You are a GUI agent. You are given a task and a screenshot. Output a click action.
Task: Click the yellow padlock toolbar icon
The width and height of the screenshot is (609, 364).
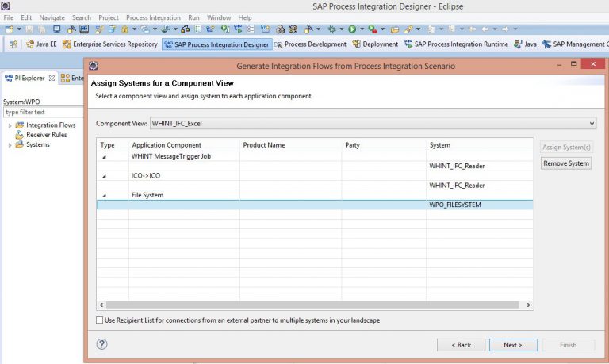click(124, 29)
